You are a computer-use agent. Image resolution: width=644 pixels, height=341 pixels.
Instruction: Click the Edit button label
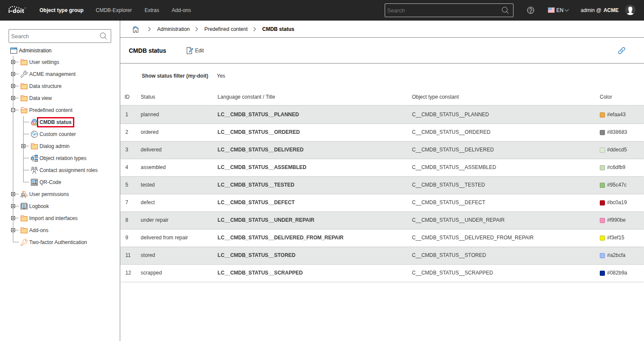(x=199, y=51)
